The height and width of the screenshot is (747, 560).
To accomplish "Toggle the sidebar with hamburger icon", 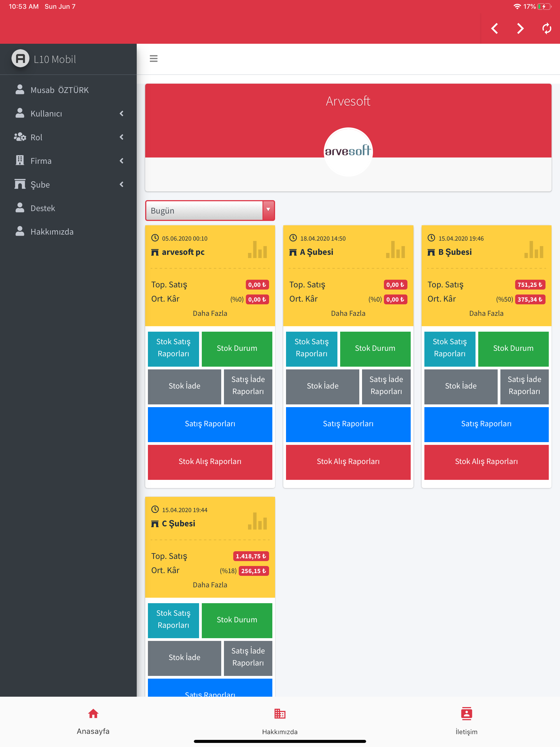I will pos(154,59).
